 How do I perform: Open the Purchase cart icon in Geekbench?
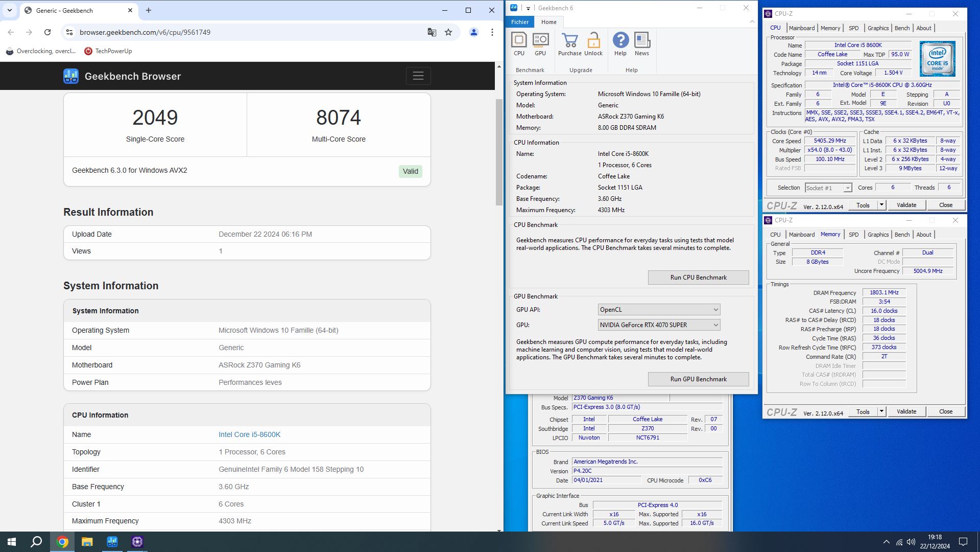[x=569, y=44]
